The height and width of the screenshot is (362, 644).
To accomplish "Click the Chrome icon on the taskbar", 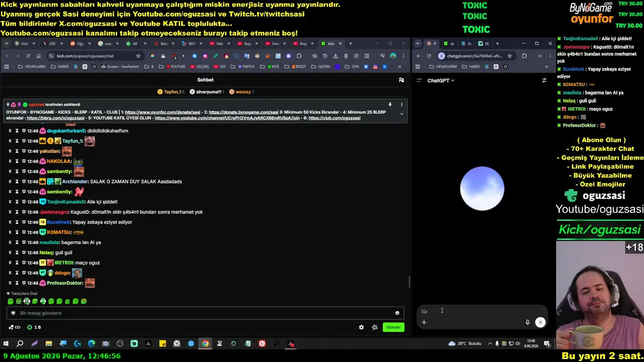I will pos(205,344).
